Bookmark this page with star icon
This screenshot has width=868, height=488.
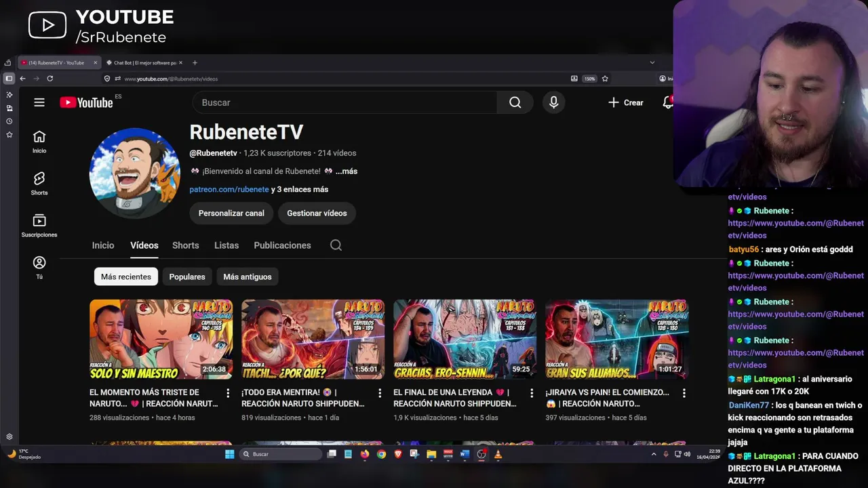(605, 79)
